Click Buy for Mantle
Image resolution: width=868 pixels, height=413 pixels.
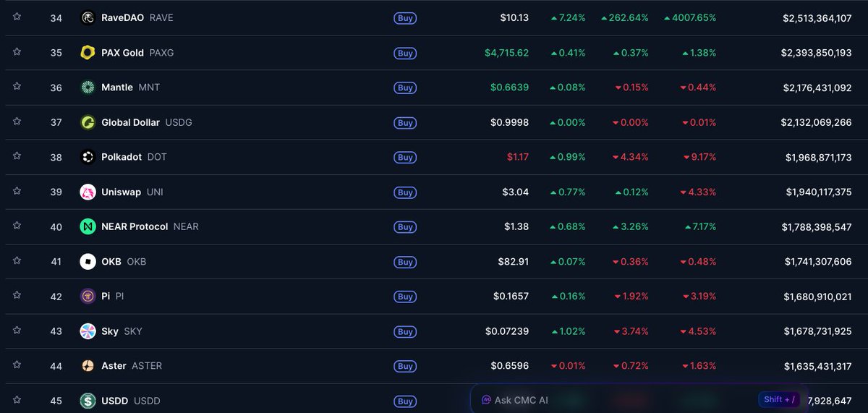pos(405,88)
